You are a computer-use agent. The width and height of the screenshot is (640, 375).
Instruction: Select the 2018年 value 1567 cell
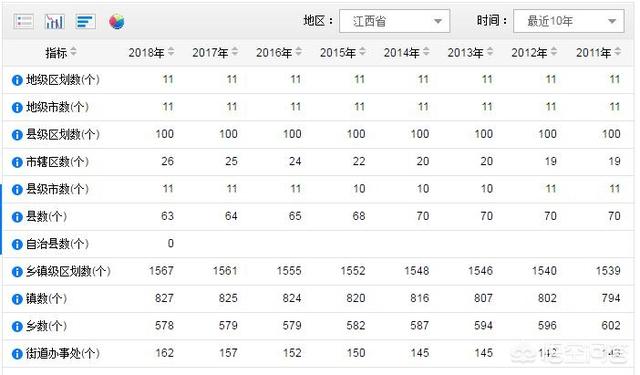(x=161, y=271)
